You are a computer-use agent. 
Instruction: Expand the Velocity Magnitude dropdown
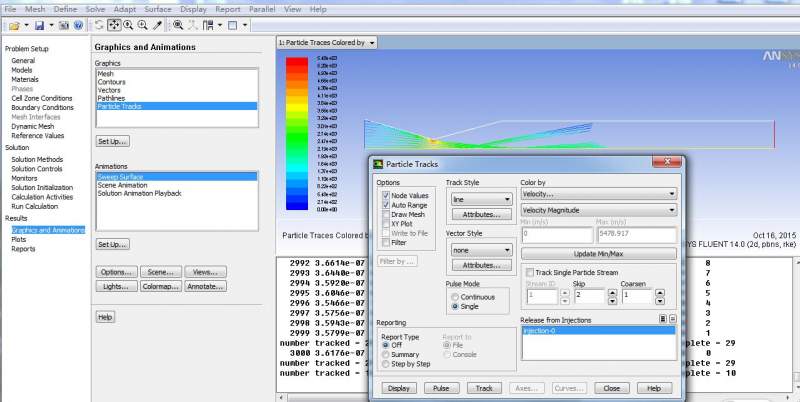(x=598, y=210)
